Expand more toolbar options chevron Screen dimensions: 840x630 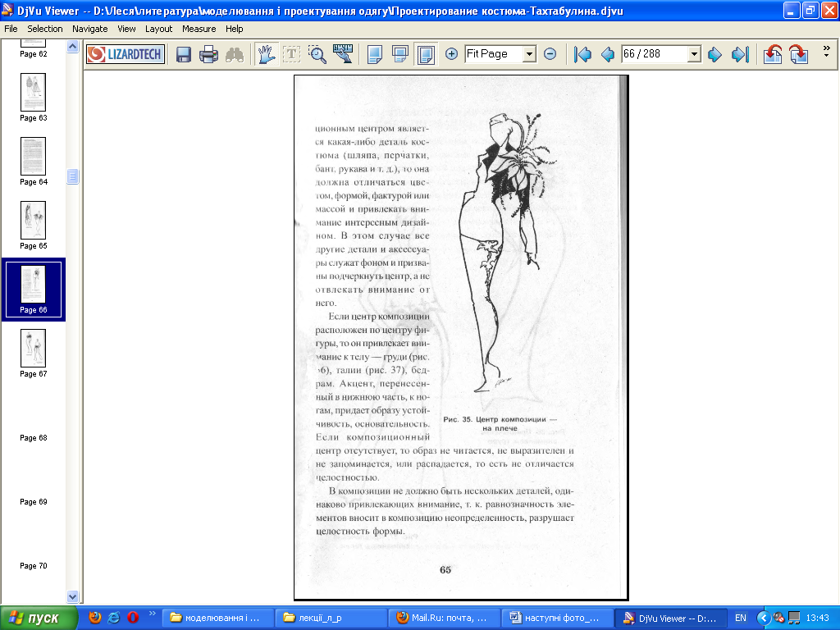(827, 52)
